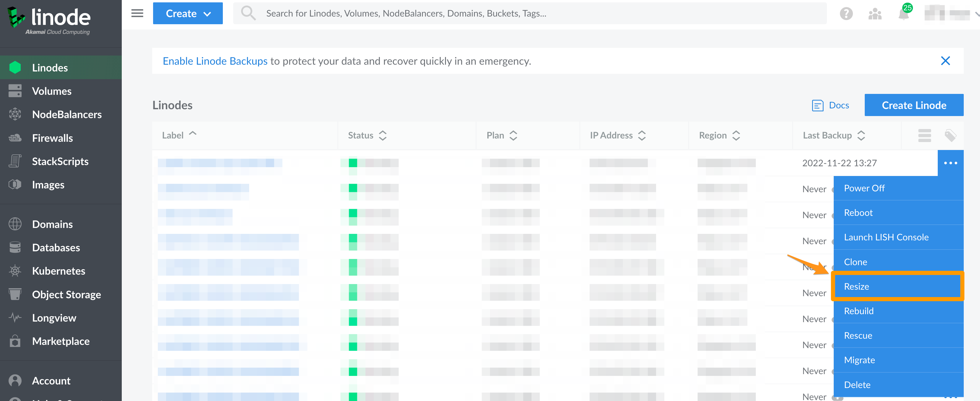Choose Launch LISH Console menu option
This screenshot has height=401, width=980.
886,237
